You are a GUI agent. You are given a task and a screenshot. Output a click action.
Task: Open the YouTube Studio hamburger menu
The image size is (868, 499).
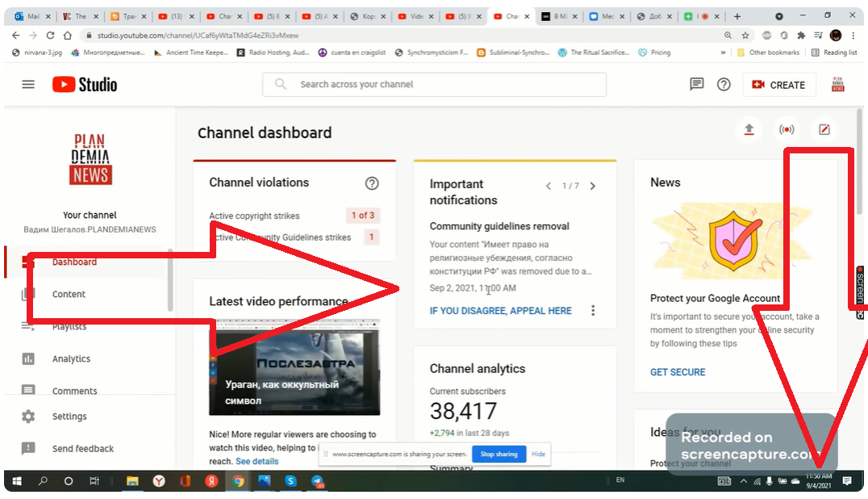[28, 84]
